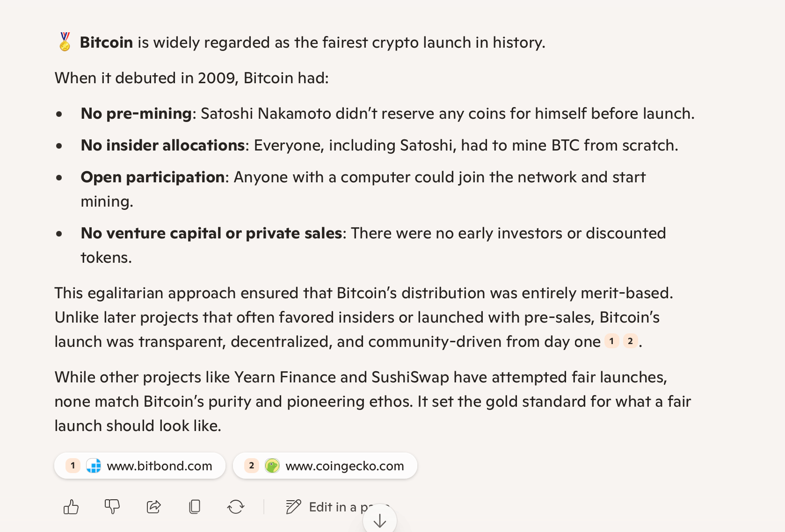Click the number 1 badge on the Bitbond chip
This screenshot has width=785, height=532.
click(73, 466)
